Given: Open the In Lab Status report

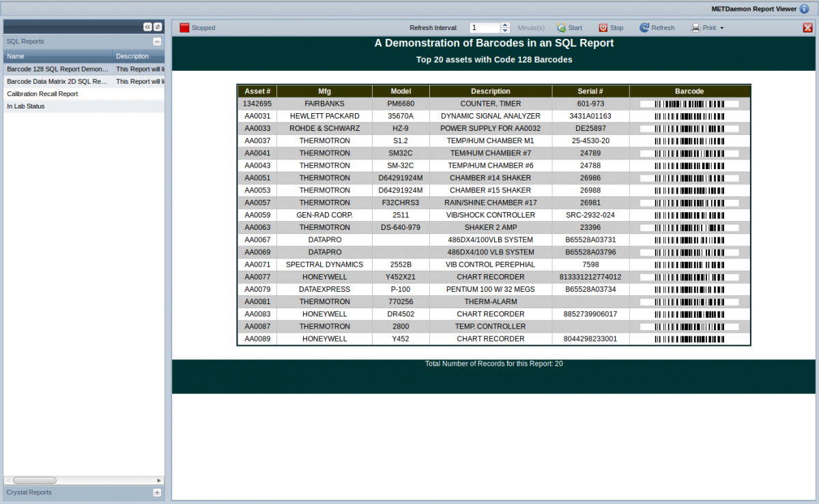Looking at the screenshot, I should click(x=26, y=106).
